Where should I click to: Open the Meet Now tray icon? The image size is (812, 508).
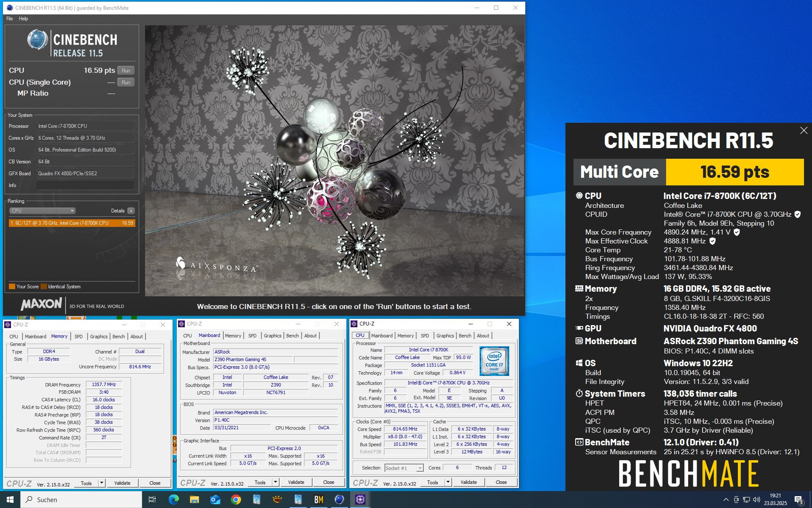pyautogui.click(x=736, y=500)
